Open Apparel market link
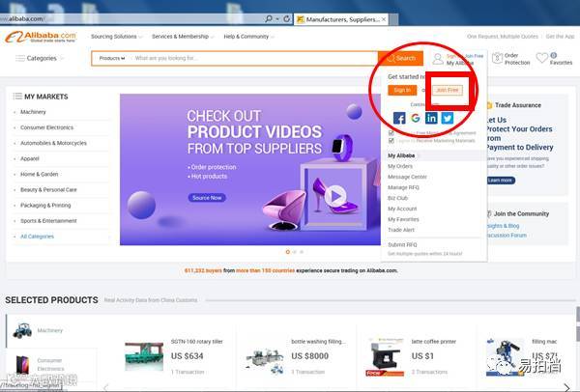 pos(30,158)
